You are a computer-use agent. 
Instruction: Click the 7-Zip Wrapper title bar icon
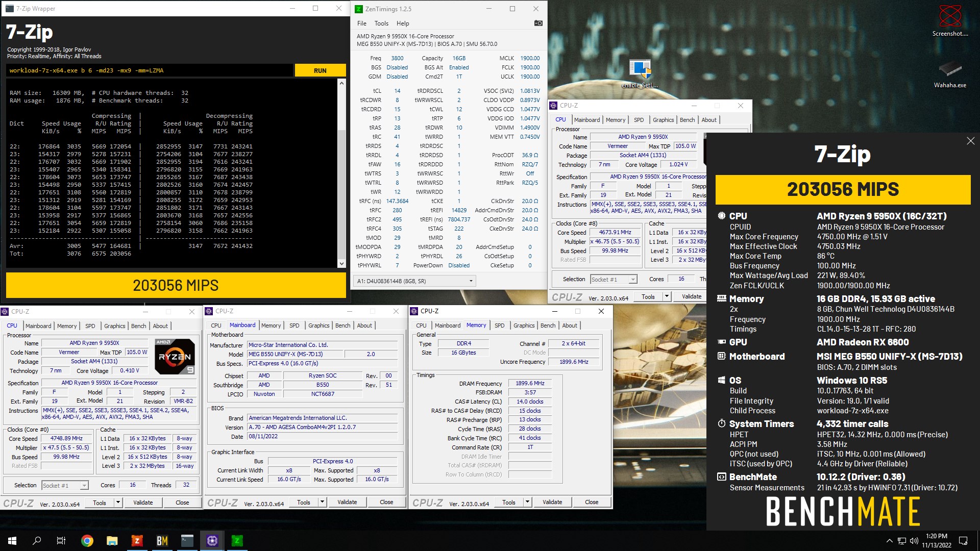tap(9, 8)
